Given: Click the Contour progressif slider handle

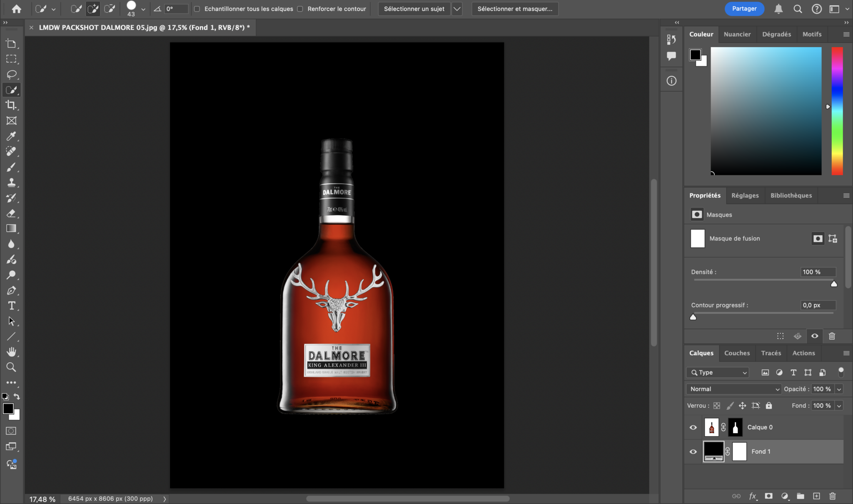Looking at the screenshot, I should [x=693, y=317].
